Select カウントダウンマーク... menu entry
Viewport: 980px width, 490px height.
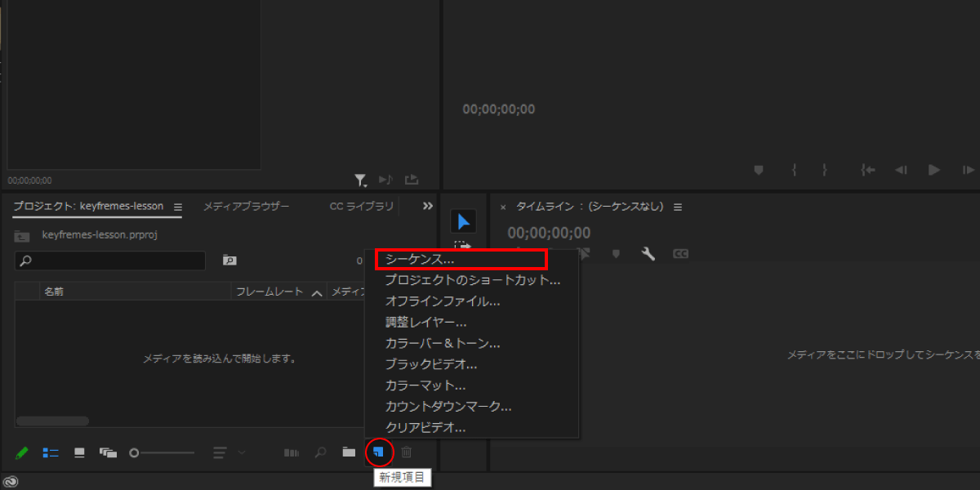click(472, 406)
